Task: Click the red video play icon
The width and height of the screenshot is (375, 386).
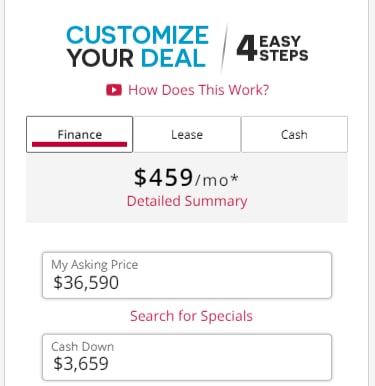Action: pos(114,90)
